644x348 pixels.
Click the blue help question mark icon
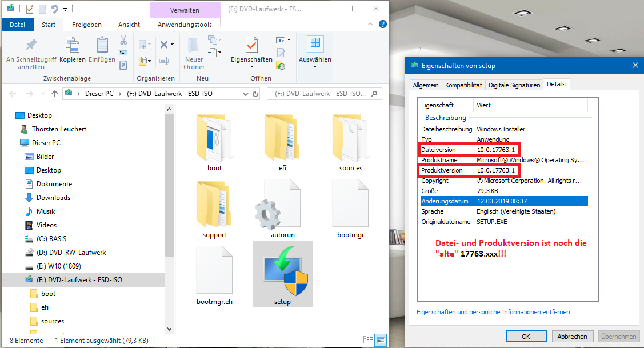(382, 24)
